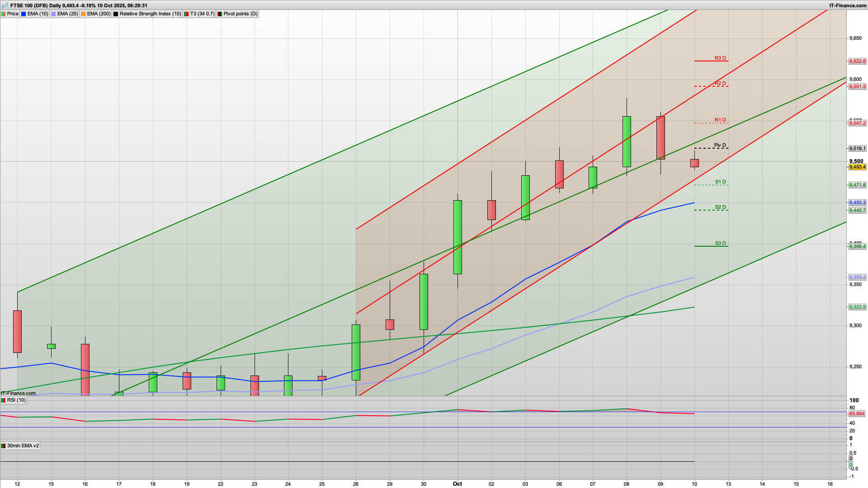Screen dimensions: 868x488
Task: Click the yellow current price tag 9,493.4
Action: coord(857,167)
